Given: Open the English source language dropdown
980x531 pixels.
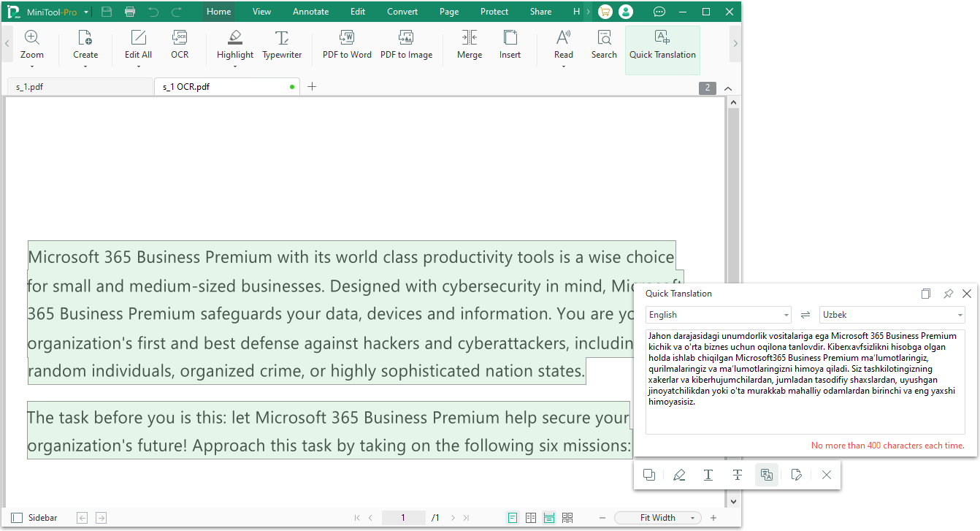Looking at the screenshot, I should tap(719, 315).
